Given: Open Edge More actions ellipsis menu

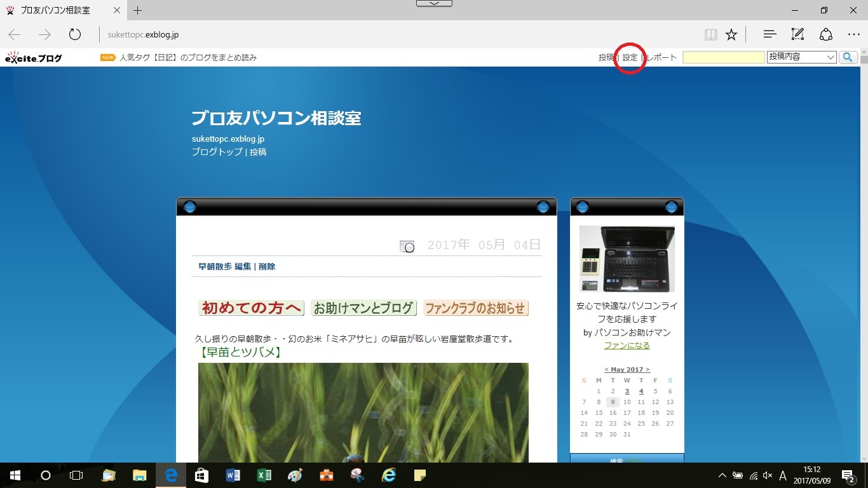Looking at the screenshot, I should point(853,34).
